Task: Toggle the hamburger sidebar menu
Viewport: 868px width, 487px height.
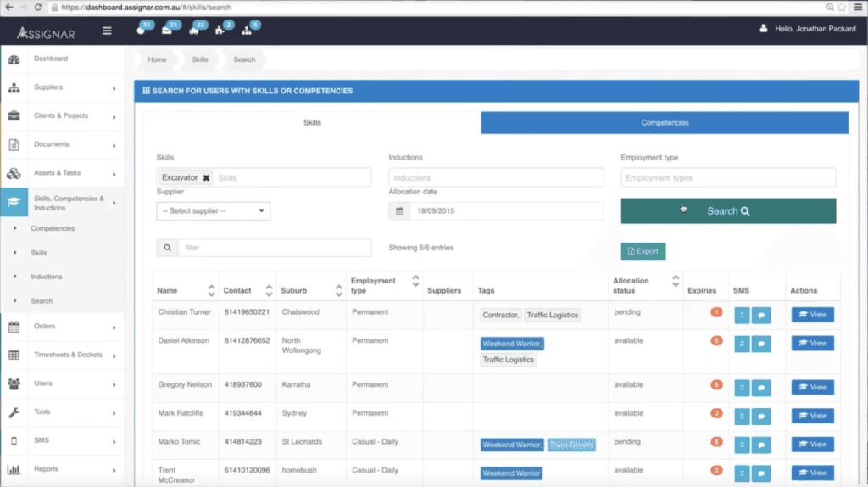Action: click(x=107, y=31)
